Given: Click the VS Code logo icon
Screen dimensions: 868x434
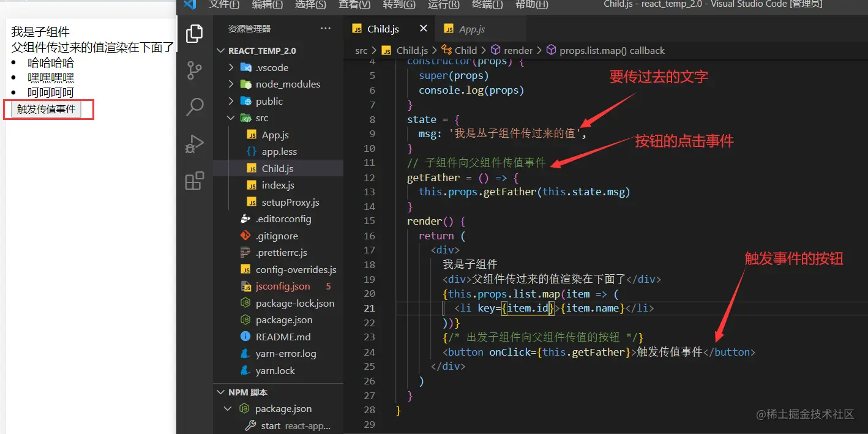Looking at the screenshot, I should [190, 4].
